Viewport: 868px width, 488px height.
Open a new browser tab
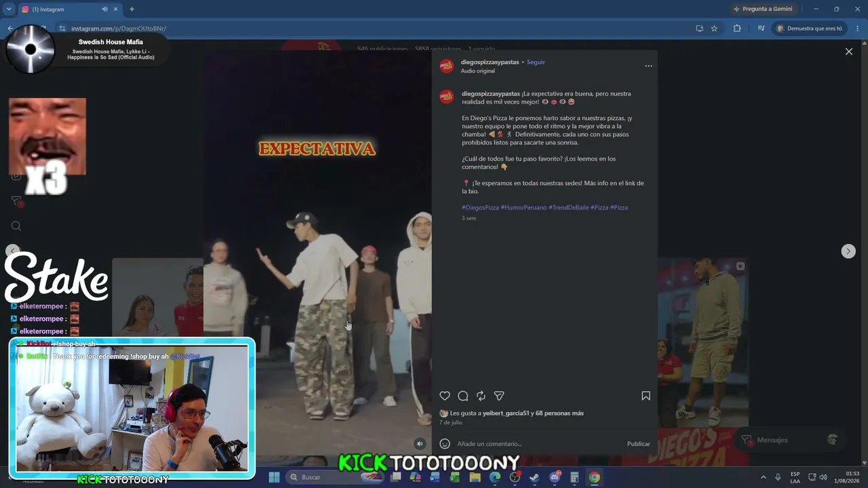tap(132, 9)
